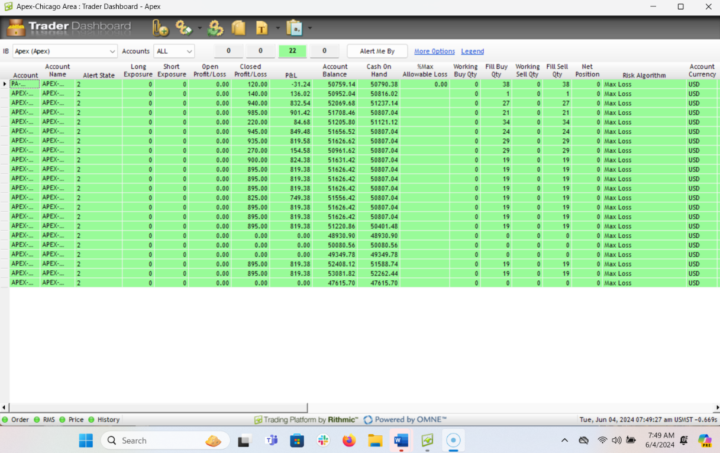720x453 pixels.
Task: Open Slack from the taskbar
Action: tap(323, 441)
